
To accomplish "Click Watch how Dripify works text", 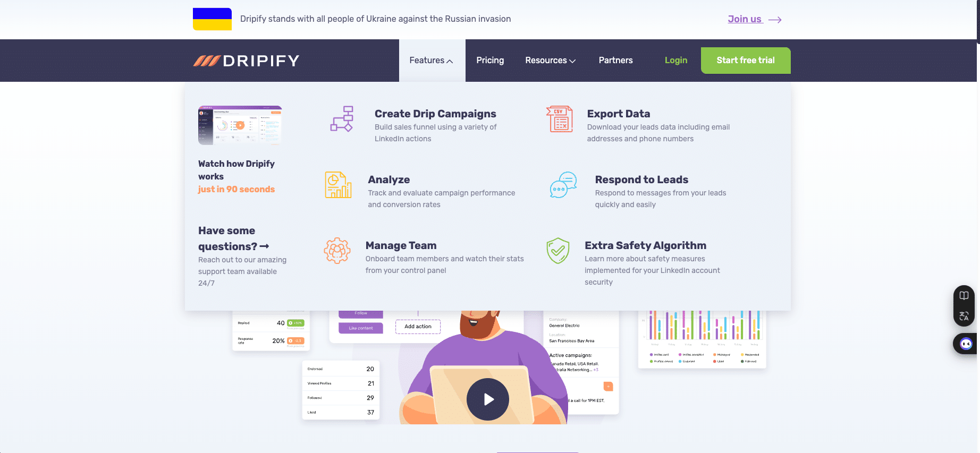I will (236, 170).
